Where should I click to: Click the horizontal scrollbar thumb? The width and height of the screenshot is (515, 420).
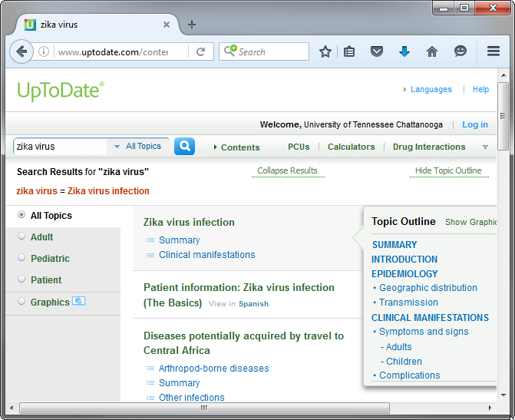tap(204, 408)
